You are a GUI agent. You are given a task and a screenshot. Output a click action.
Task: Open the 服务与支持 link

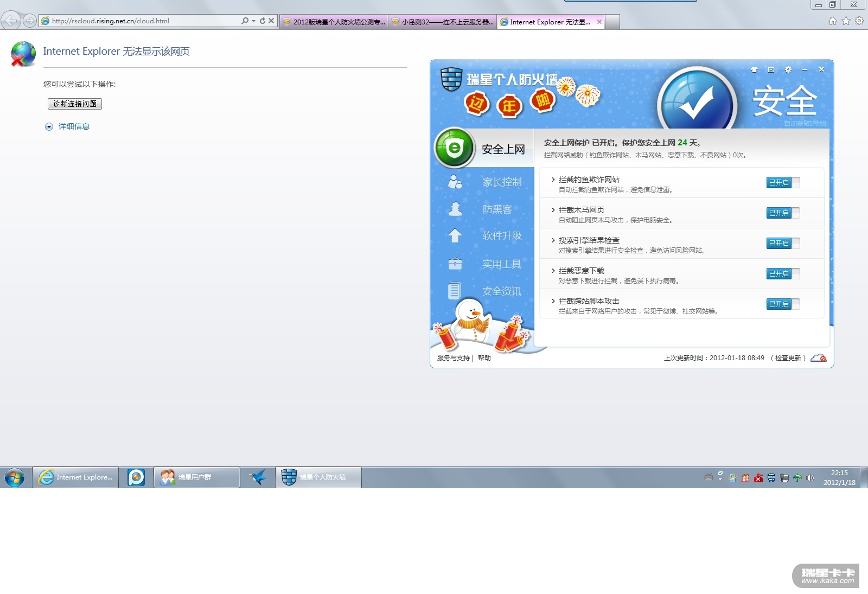[453, 358]
